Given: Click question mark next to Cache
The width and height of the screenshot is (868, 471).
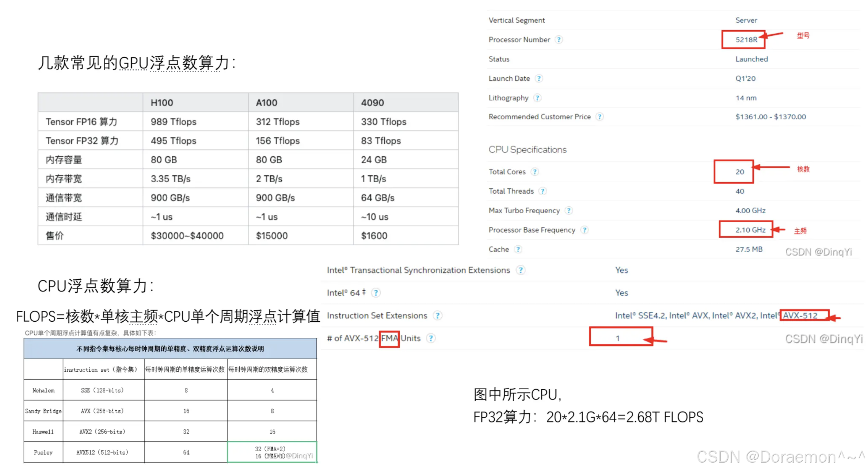Looking at the screenshot, I should click(x=518, y=249).
